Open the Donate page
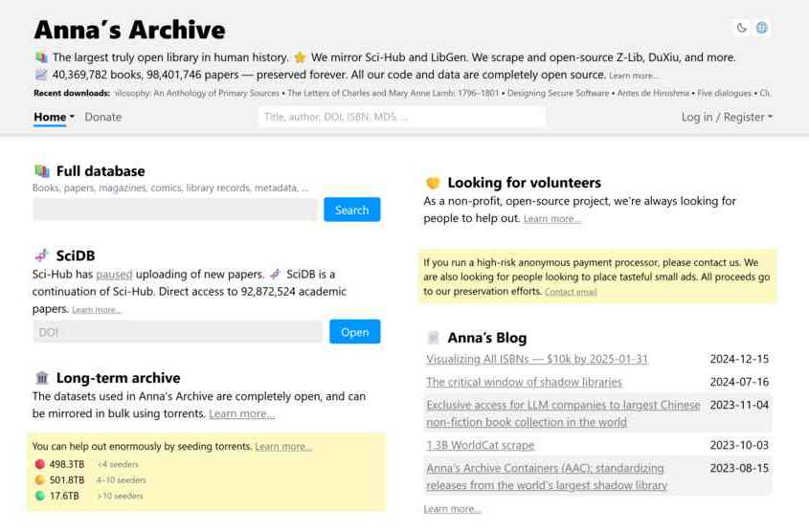 102,117
